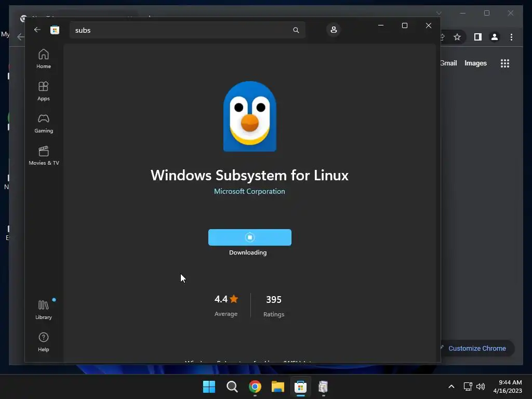Viewport: 532px width, 399px height.
Task: Open taskbar Search
Action: click(x=232, y=387)
